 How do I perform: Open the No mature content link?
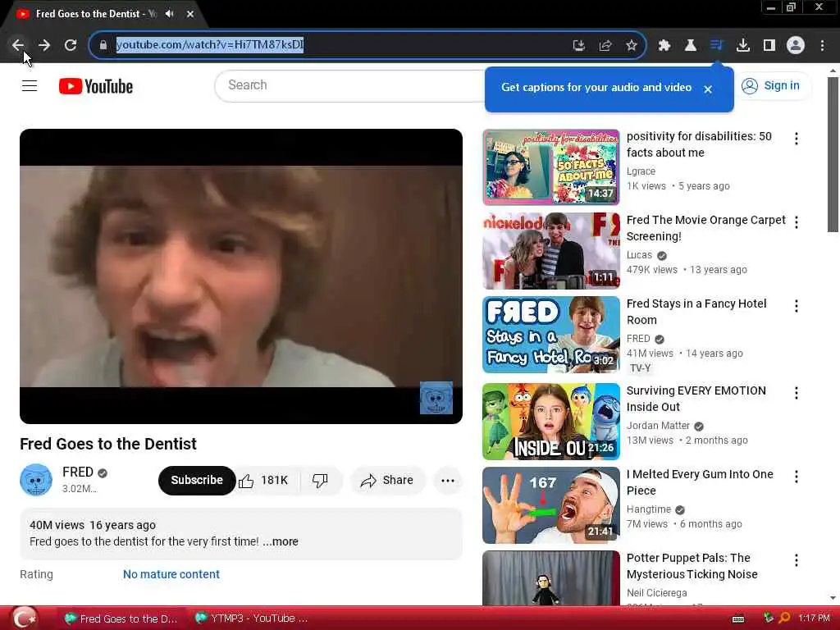click(171, 574)
